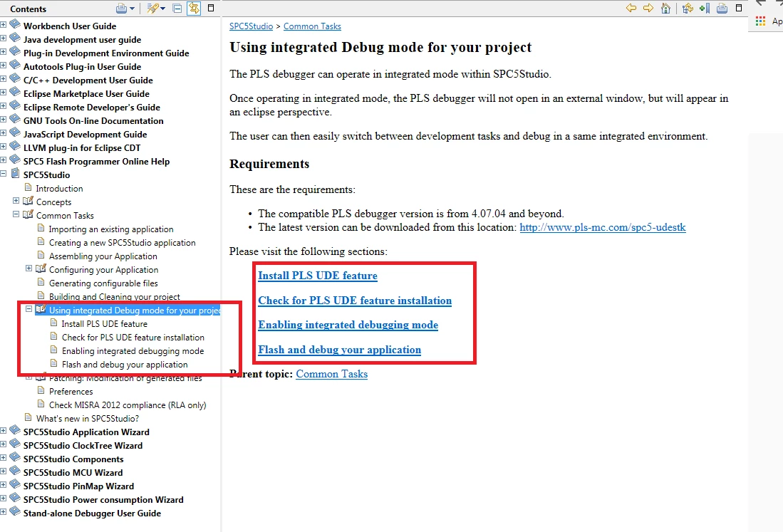Viewport: 783px width, 532px height.
Task: Click the page icon beside Preferences
Action: [x=41, y=390]
